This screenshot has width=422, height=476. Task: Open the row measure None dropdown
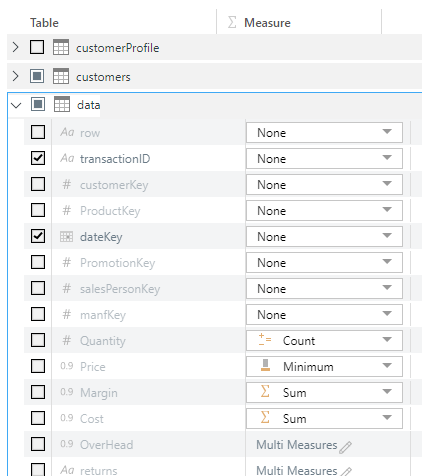[x=324, y=132]
